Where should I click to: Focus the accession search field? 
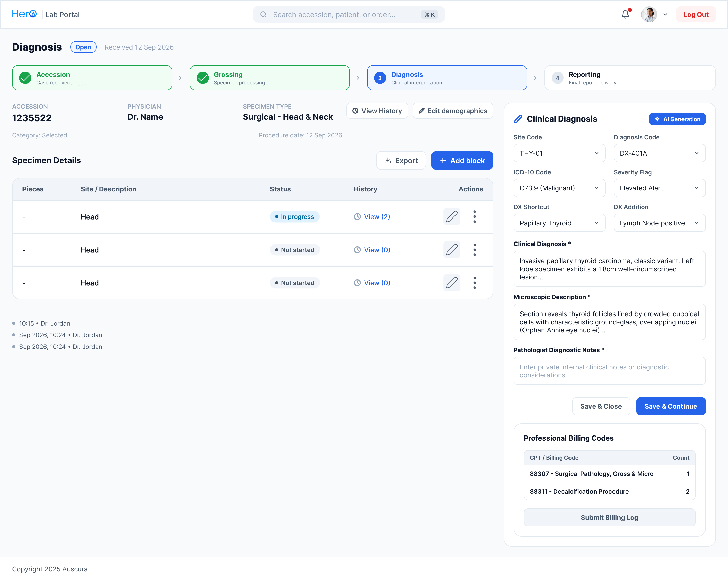349,14
